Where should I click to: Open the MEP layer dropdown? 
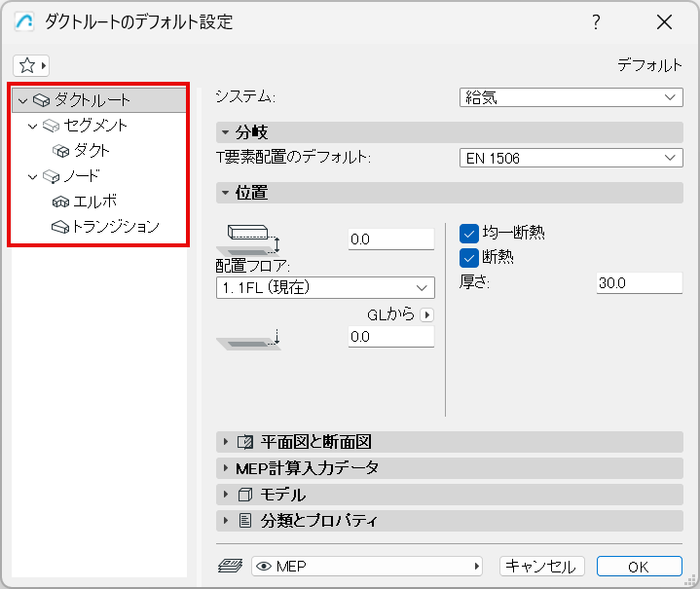click(x=366, y=567)
